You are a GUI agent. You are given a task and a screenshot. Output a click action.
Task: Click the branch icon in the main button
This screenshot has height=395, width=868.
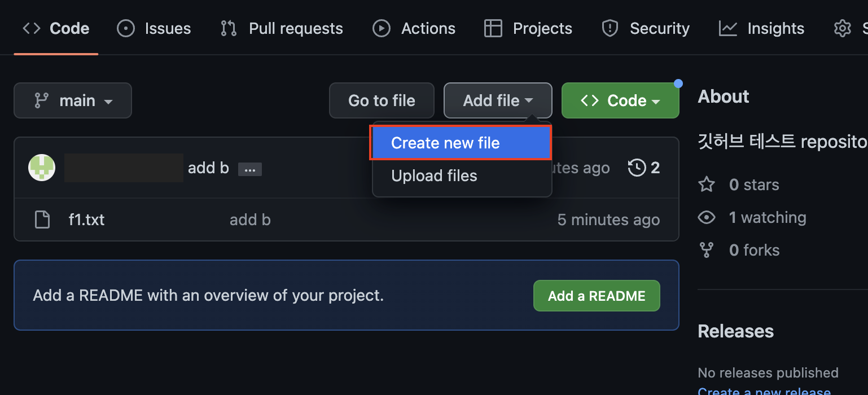pos(42,100)
